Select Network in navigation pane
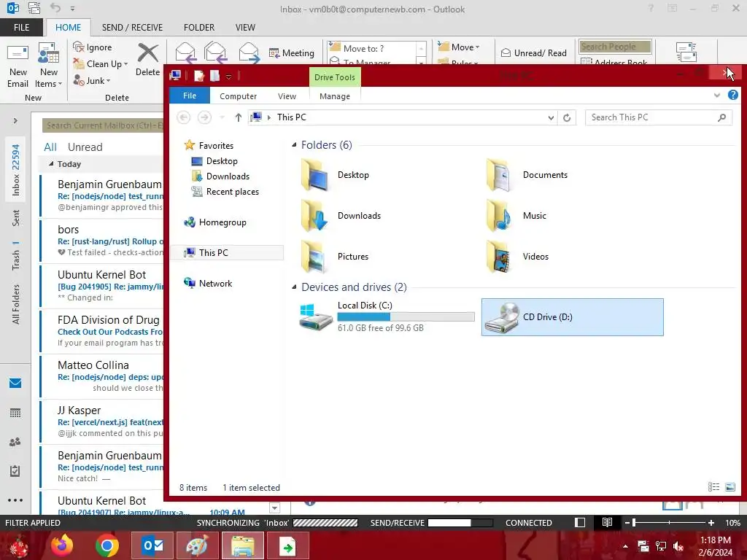This screenshot has height=560, width=747. (x=208, y=283)
